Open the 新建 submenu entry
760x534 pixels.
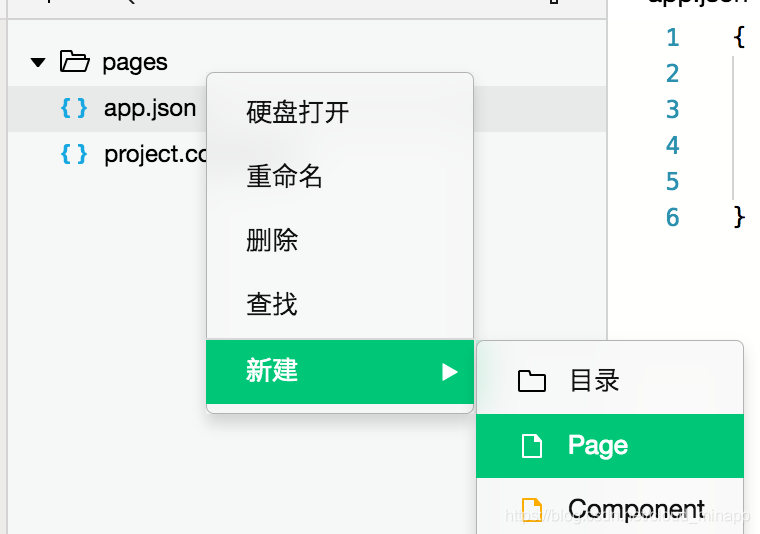[x=340, y=372]
